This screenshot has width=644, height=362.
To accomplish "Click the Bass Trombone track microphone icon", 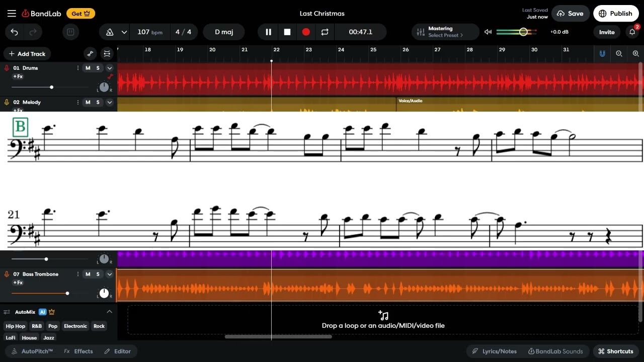I will 7,274.
